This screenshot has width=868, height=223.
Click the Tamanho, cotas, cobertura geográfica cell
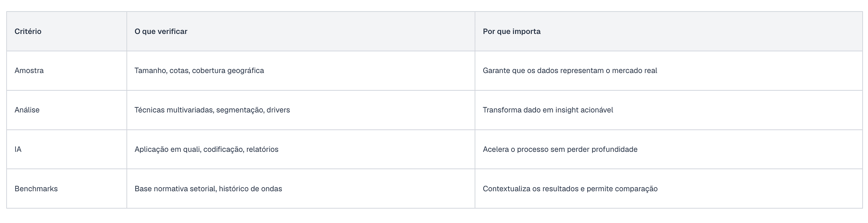(x=199, y=70)
